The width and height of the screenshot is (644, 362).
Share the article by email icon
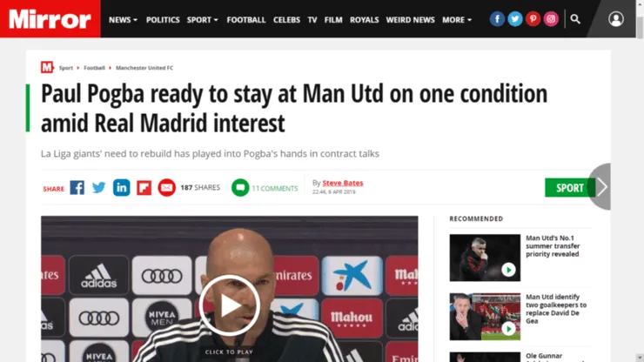coord(167,188)
